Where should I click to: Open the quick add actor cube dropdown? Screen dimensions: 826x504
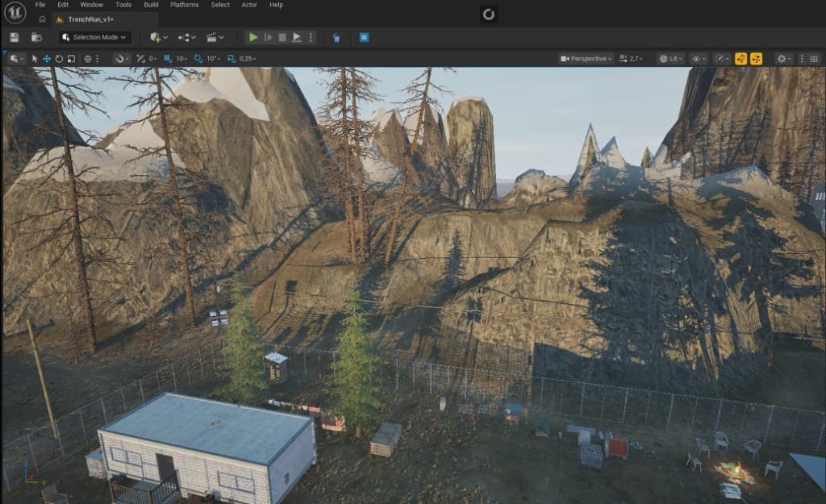coord(159,37)
